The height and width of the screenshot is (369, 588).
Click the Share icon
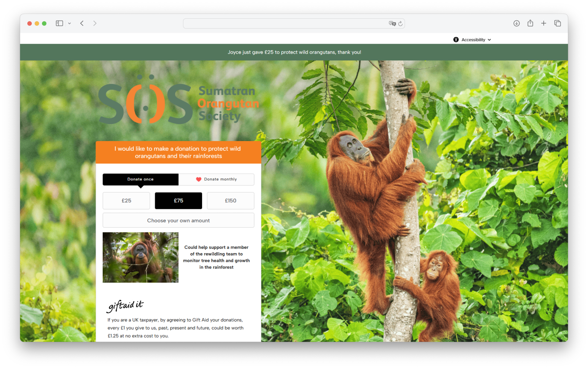coord(530,23)
